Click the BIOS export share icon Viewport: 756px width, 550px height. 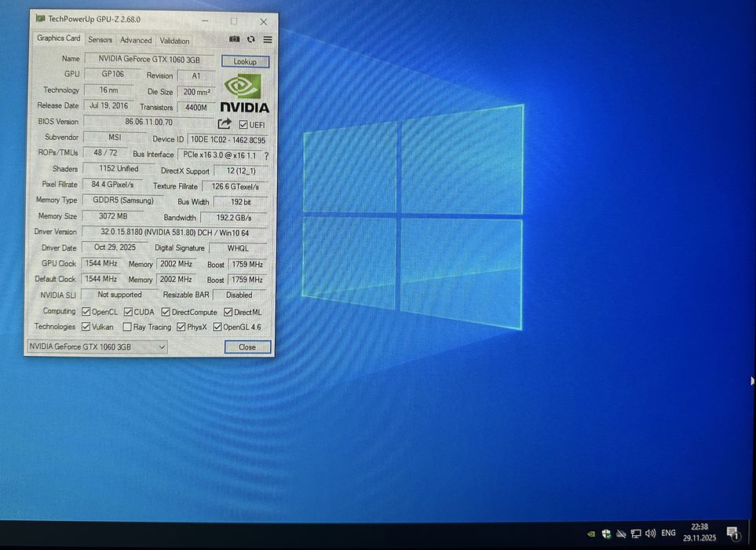[225, 124]
